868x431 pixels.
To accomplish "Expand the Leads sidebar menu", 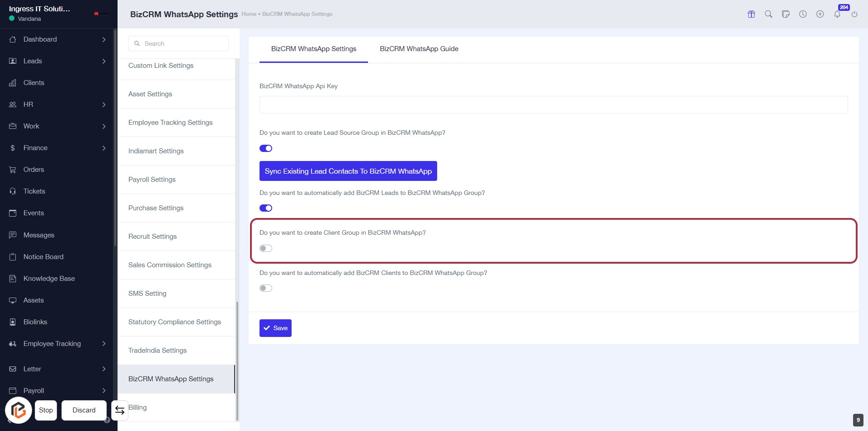I will [104, 61].
